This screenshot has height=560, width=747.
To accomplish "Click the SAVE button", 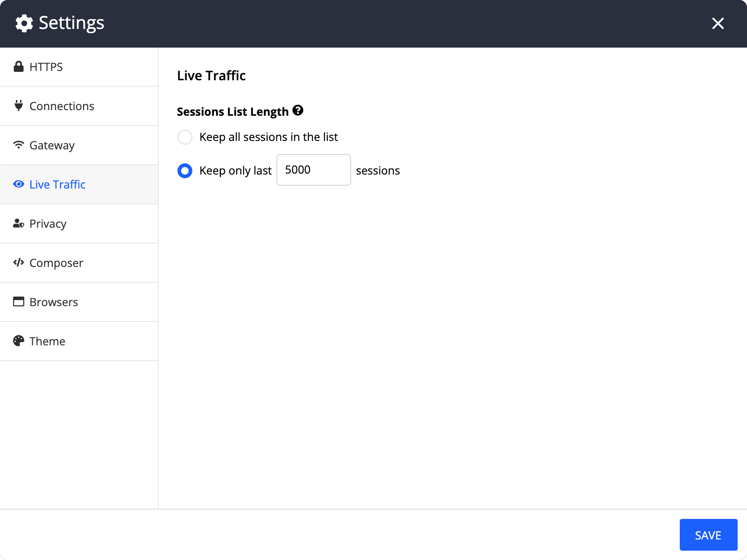I will point(708,535).
